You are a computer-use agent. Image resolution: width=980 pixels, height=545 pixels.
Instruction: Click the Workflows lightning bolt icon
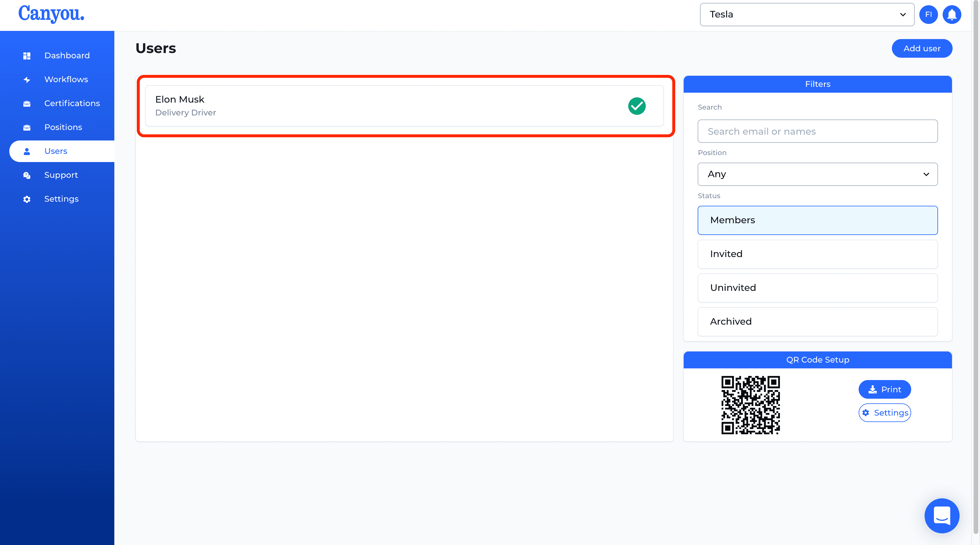coord(27,80)
